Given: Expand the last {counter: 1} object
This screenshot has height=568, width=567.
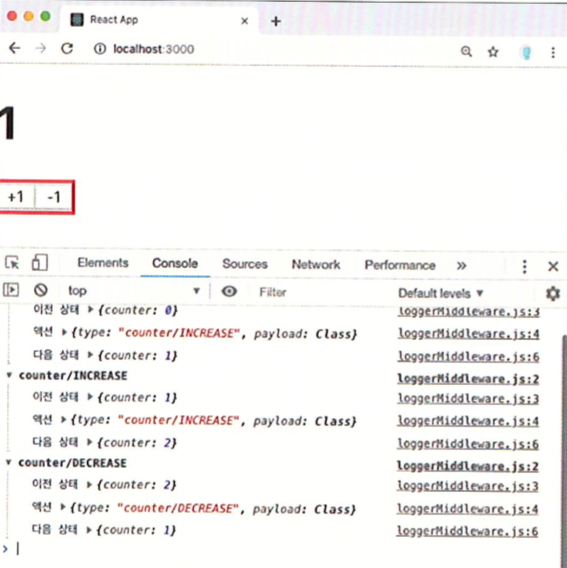Looking at the screenshot, I should coord(89,530).
